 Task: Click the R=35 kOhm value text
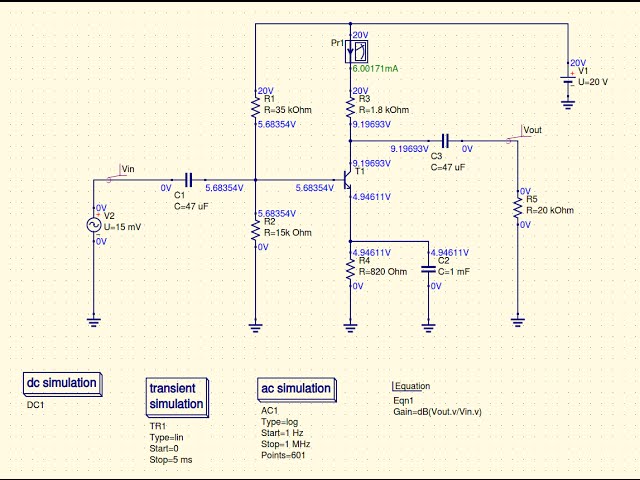coord(288,110)
